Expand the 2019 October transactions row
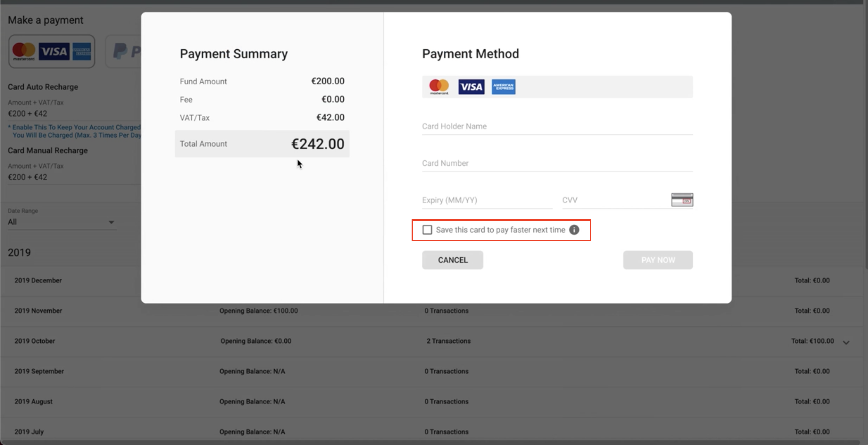 846,342
